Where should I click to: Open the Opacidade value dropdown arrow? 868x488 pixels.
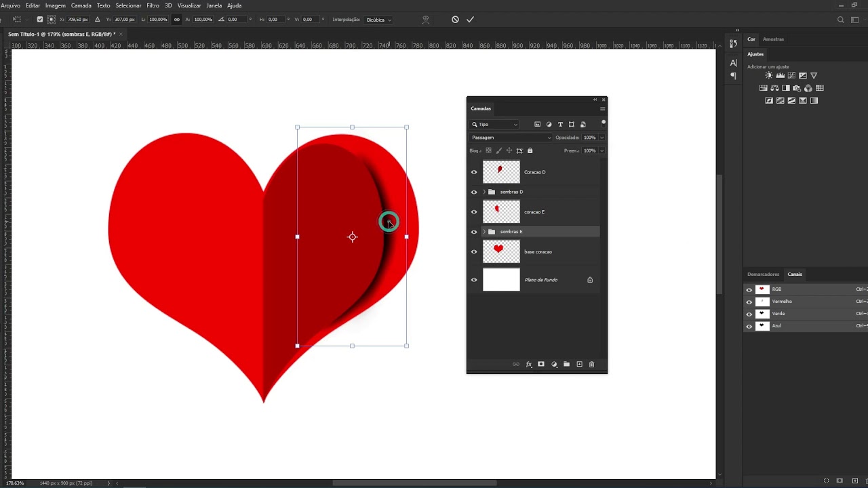click(x=601, y=138)
